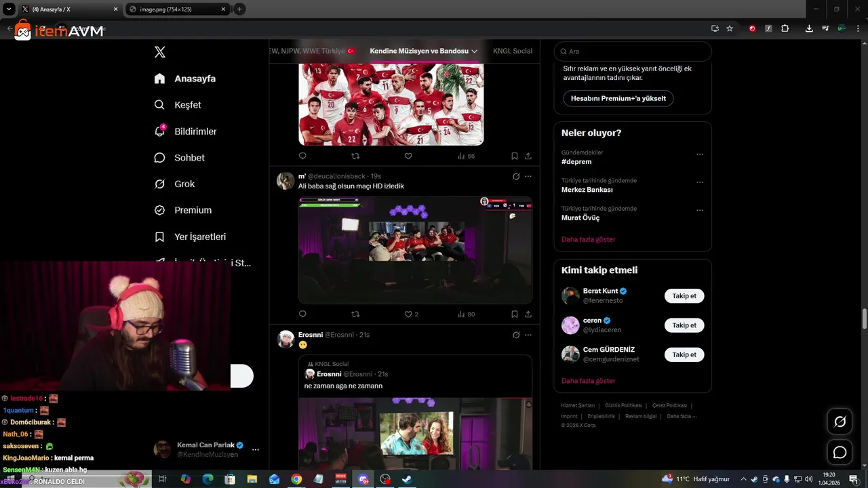Show more trends under Neler oluyor
The image size is (868, 488).
pos(588,239)
